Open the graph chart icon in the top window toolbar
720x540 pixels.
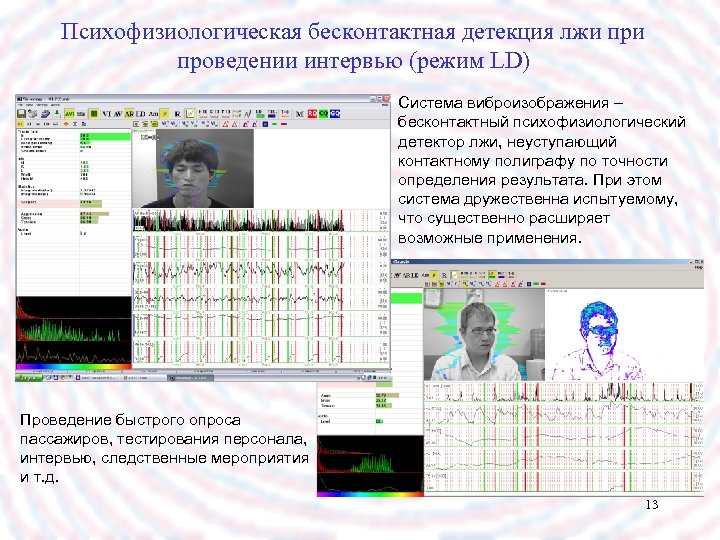(191, 114)
